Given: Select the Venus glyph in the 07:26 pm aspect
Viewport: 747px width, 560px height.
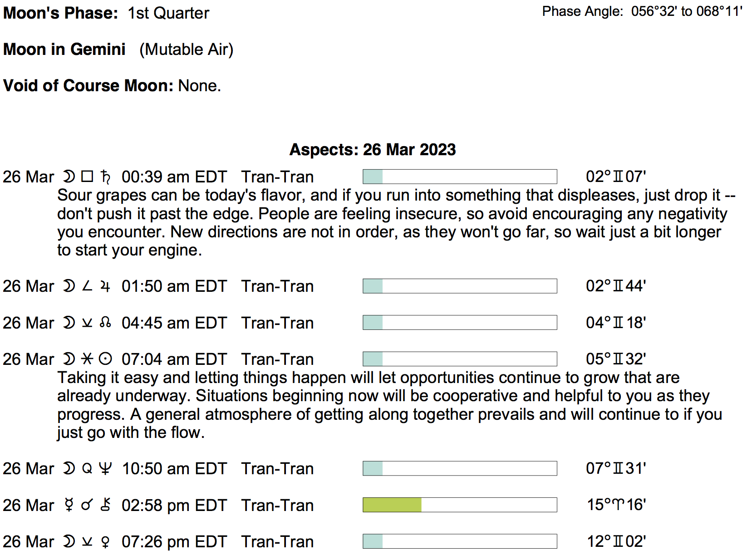Looking at the screenshot, I should pyautogui.click(x=105, y=542).
